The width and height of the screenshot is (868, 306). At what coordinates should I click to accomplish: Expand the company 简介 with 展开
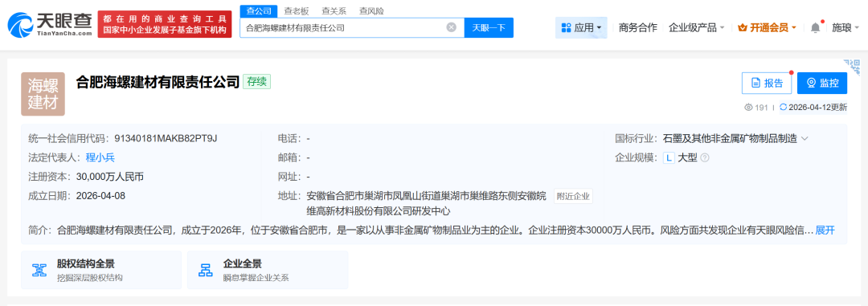pyautogui.click(x=825, y=231)
